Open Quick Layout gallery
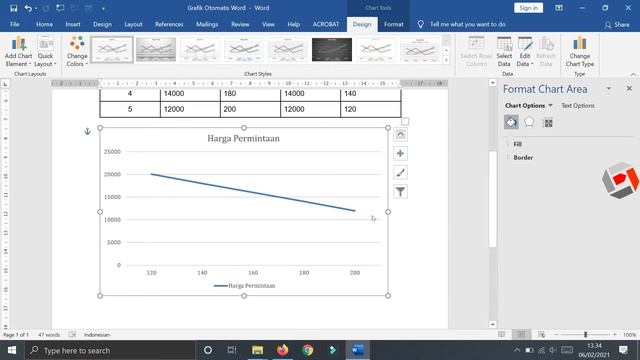Screen dimensions: 640x360 [45, 52]
